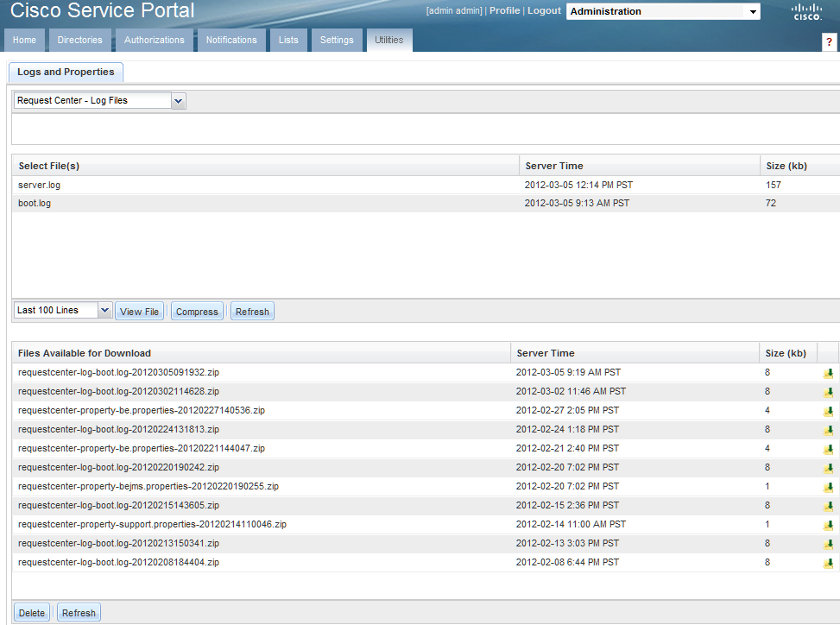Download requestcenter-log-boot.log-20120305091932.zip via its icon
The width and height of the screenshot is (840, 625).
[x=828, y=373]
